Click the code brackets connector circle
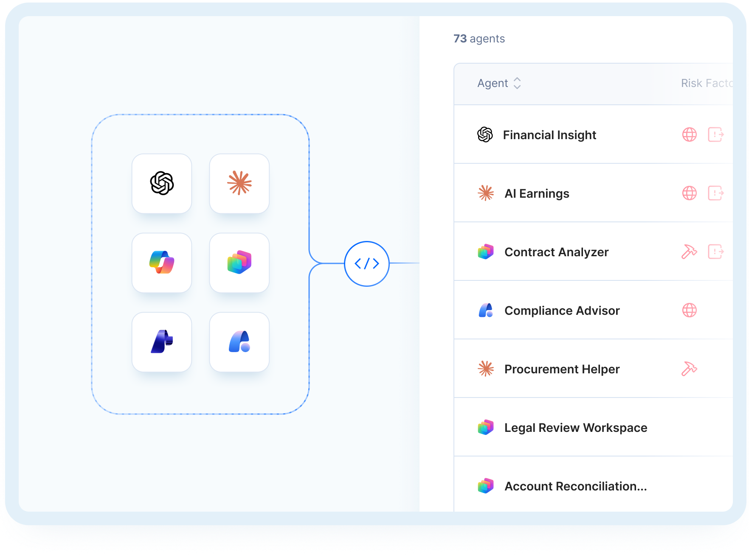 pos(367,263)
